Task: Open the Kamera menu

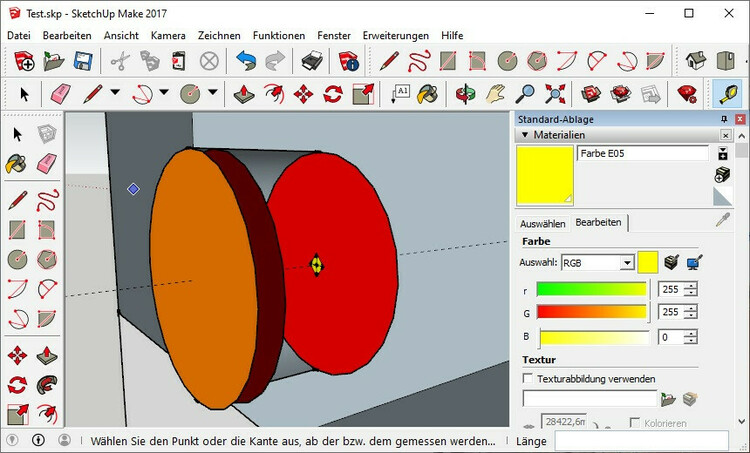Action: tap(168, 35)
